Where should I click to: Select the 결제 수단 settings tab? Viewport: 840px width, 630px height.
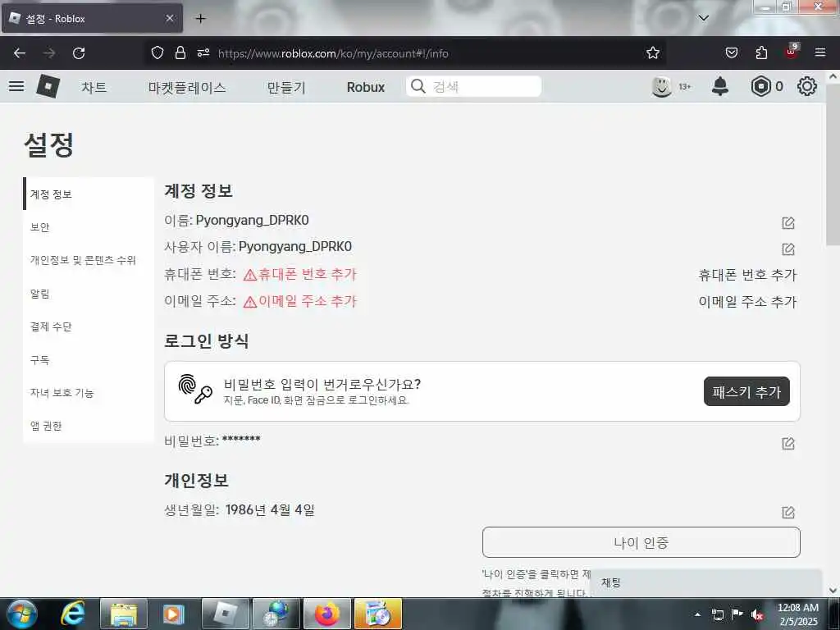pos(89,326)
